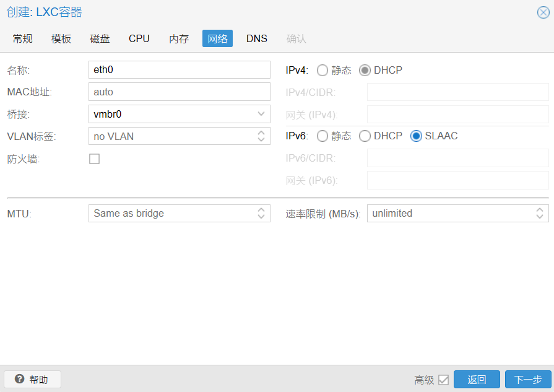The width and height of the screenshot is (554, 392).
Task: Select the CPU tab
Action: [x=139, y=38]
